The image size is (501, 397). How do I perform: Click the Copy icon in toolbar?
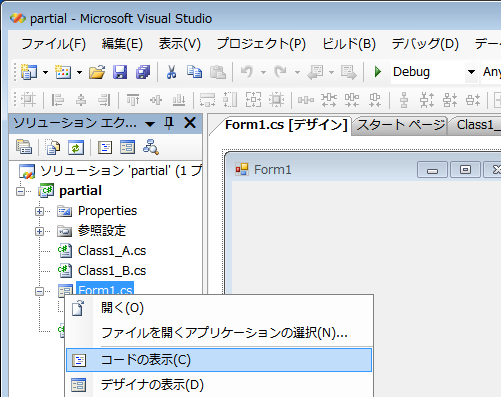coord(194,72)
